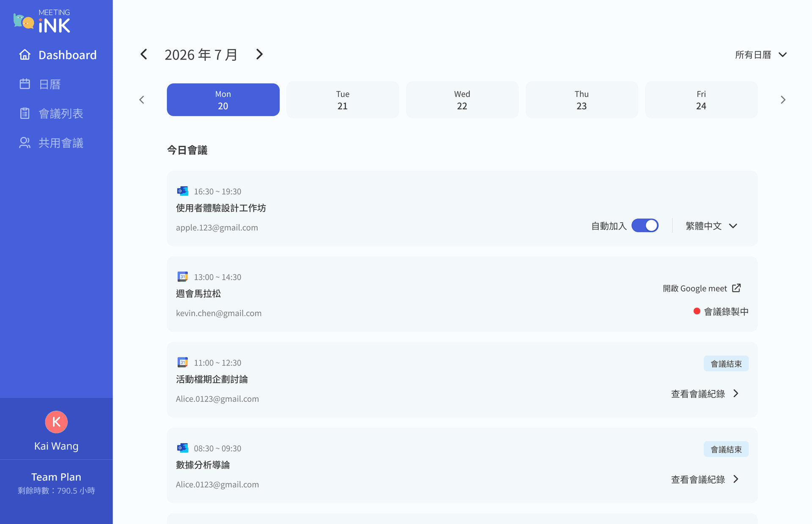Show earlier days in week strip

142,100
